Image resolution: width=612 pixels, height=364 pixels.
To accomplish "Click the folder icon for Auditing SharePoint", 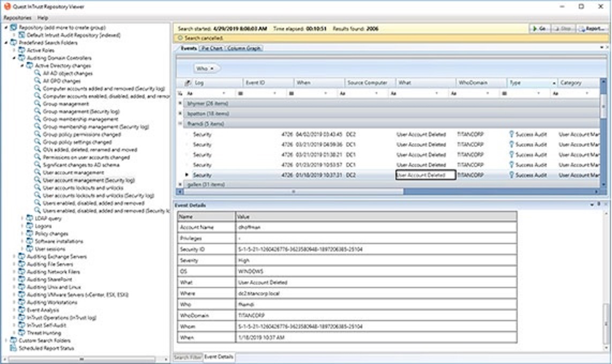I will tap(21, 279).
